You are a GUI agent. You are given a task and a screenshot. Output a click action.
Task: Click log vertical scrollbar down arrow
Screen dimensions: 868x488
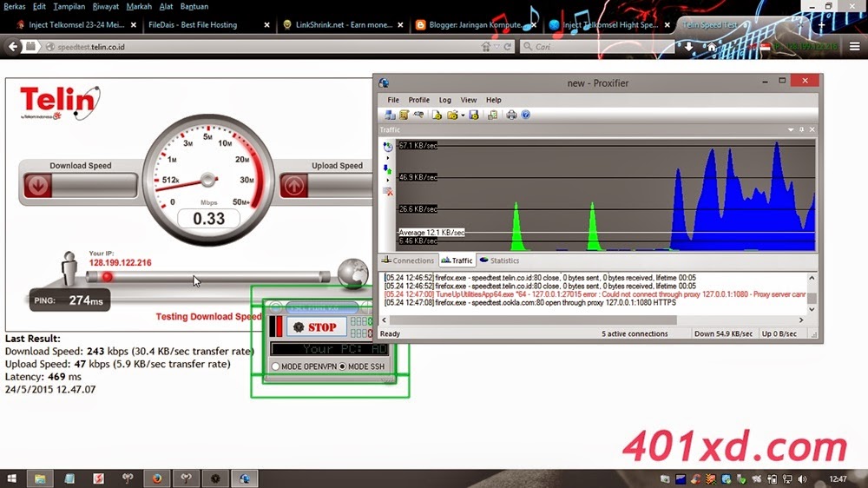(x=812, y=310)
